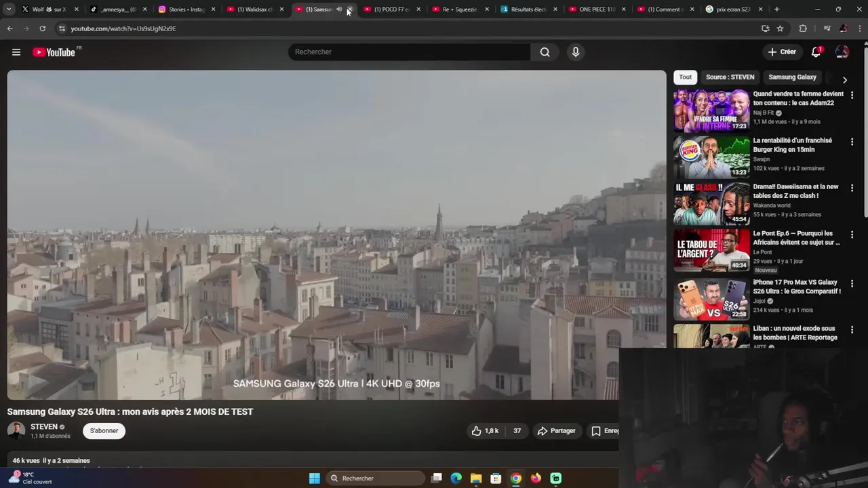Image resolution: width=868 pixels, height=488 pixels.
Task: Open Liban : un nouvel exode title
Action: tap(795, 333)
